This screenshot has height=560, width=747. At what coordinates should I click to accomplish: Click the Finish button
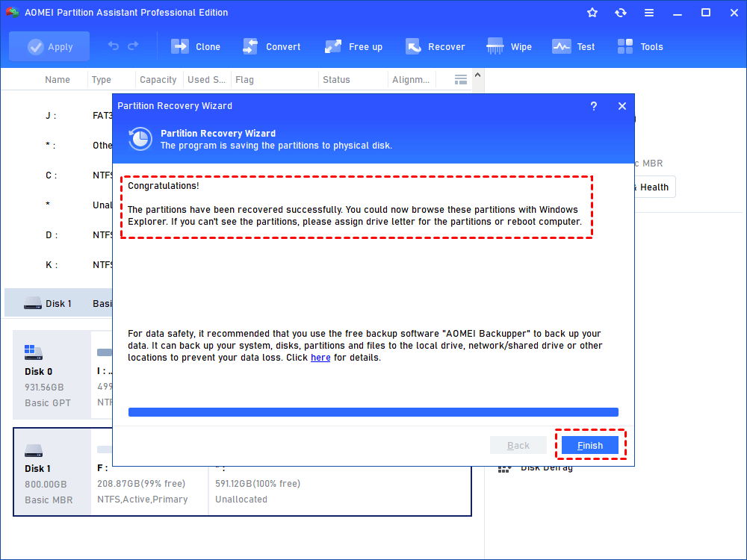tap(590, 445)
